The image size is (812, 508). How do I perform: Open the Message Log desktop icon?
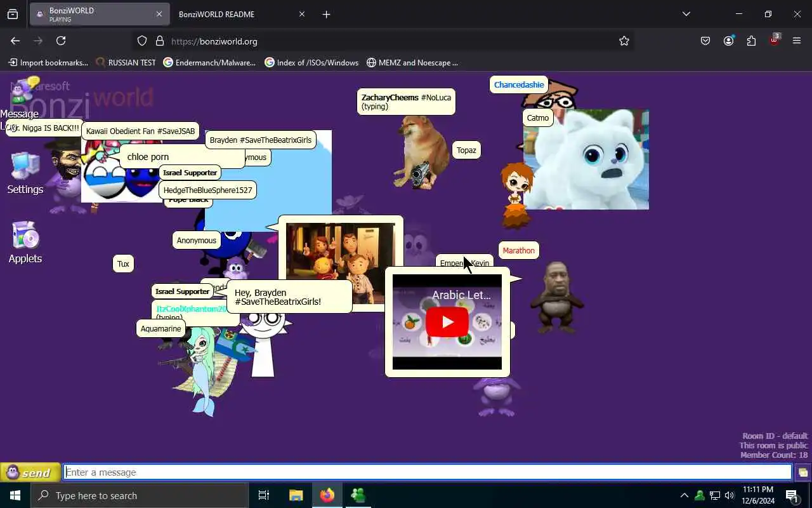click(24, 102)
